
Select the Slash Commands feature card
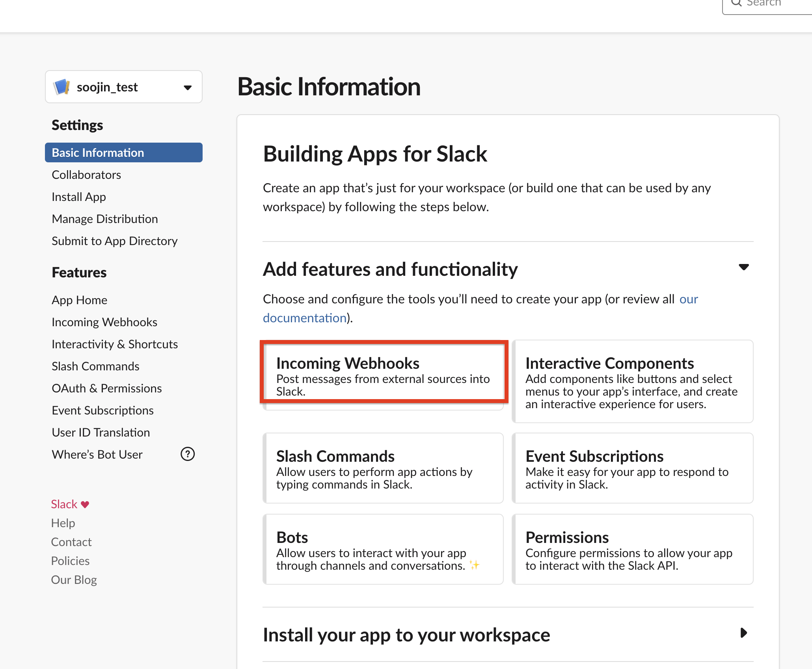383,468
